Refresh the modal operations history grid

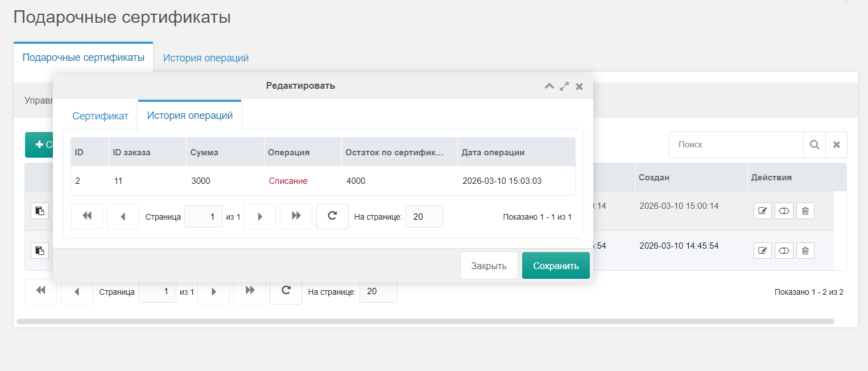point(332,216)
